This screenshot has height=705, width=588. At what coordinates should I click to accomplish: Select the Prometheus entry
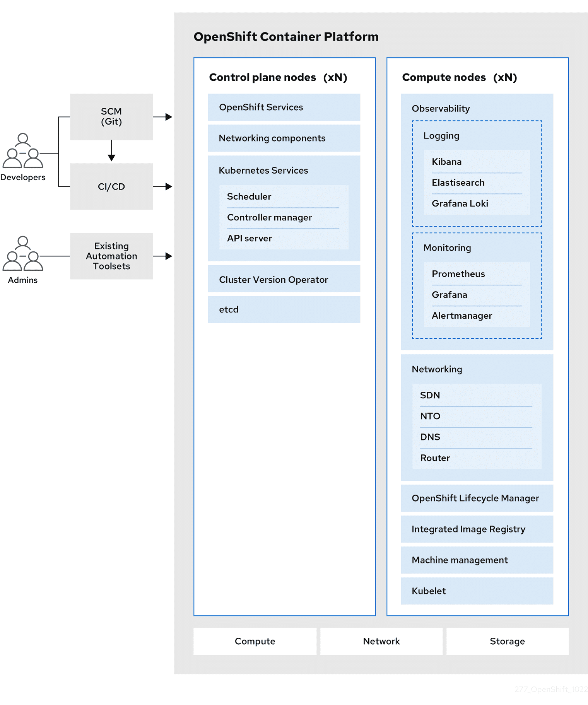point(477,274)
